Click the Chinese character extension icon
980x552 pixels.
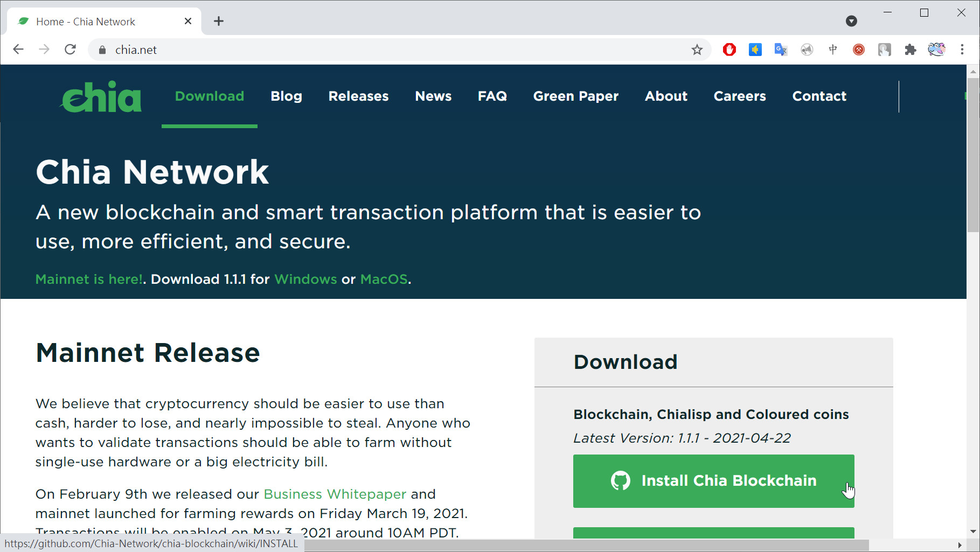pos(832,50)
